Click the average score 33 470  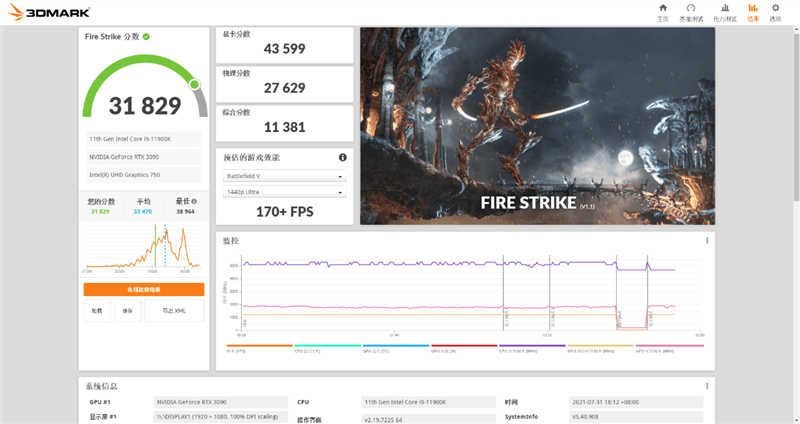pyautogui.click(x=143, y=211)
